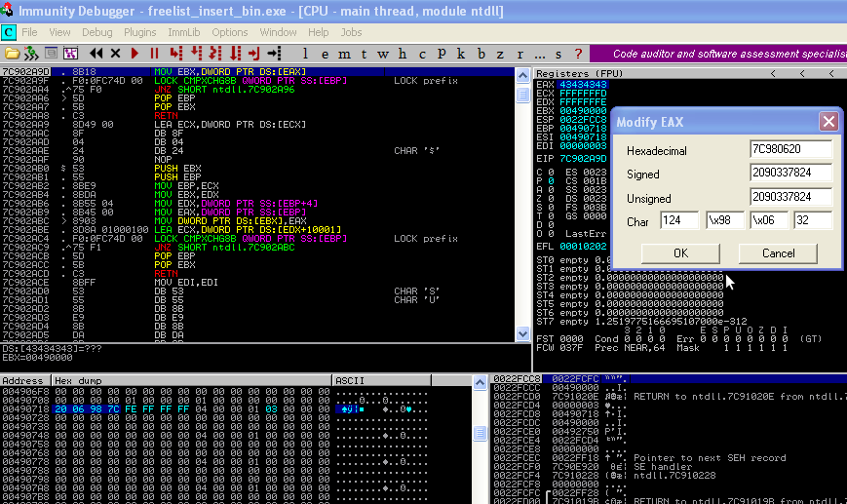Click the Step over toolbar icon

[197, 54]
